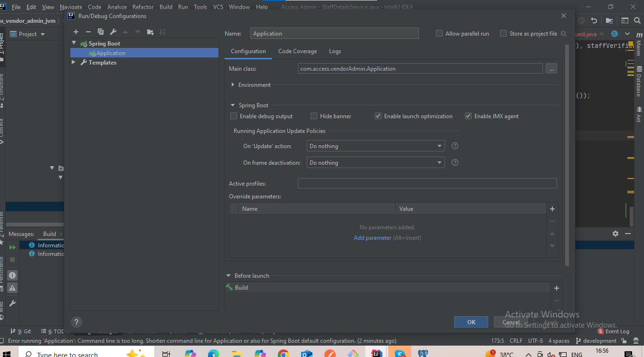
Task: Check Allow parallel run option
Action: 439,34
